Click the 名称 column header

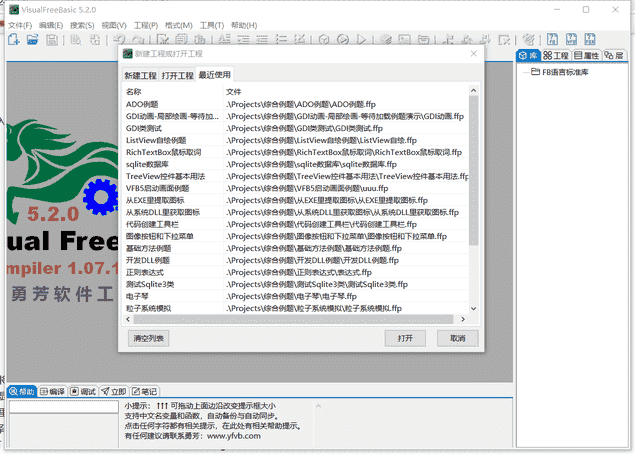(x=173, y=92)
